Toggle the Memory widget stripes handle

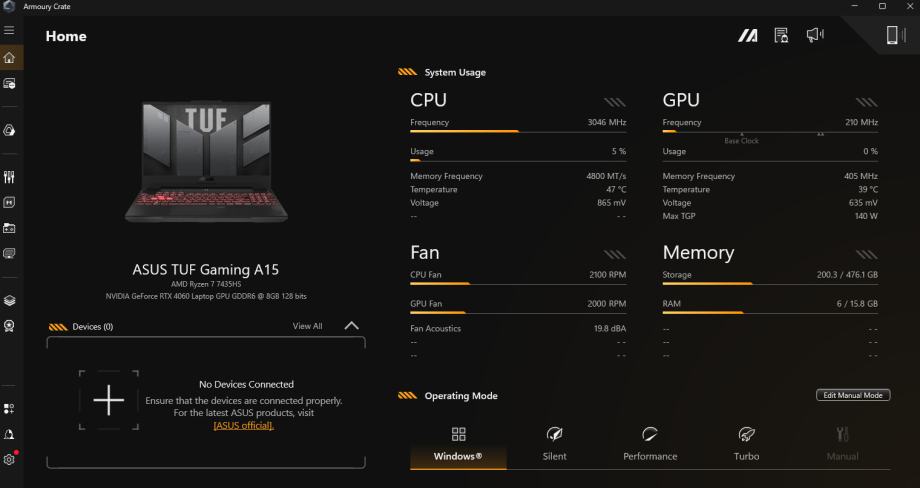click(867, 255)
